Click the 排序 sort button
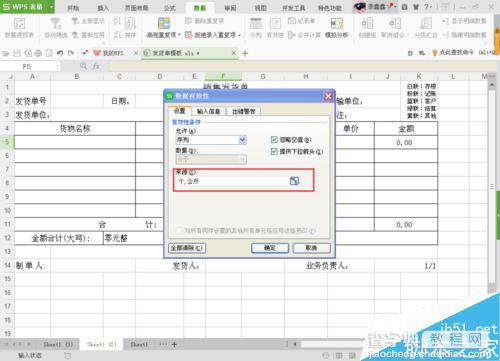 (130, 27)
